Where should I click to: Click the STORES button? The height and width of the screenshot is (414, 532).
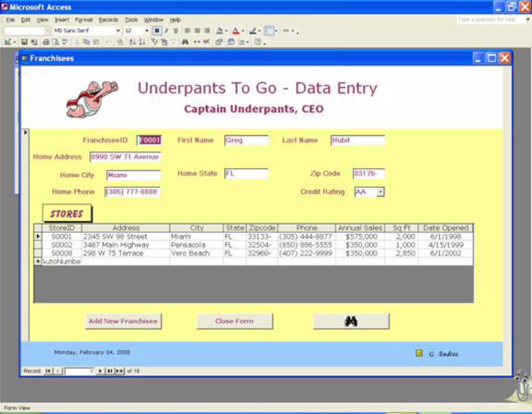click(67, 214)
